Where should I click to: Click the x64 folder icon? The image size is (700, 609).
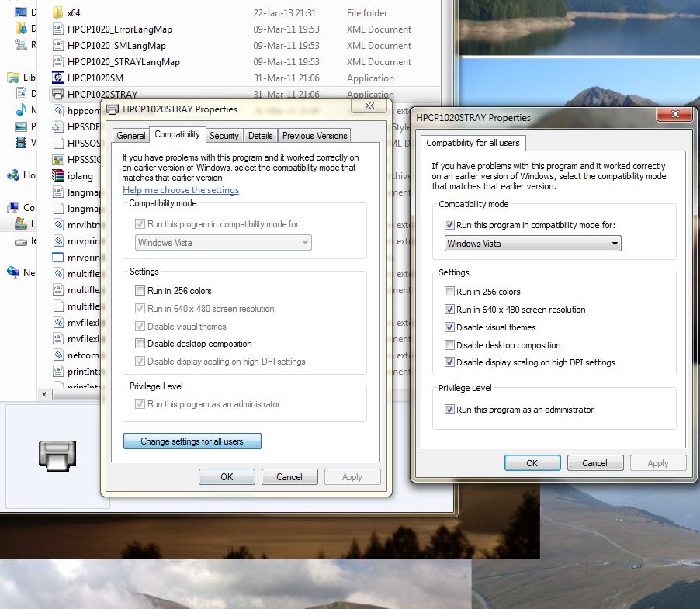(x=58, y=12)
